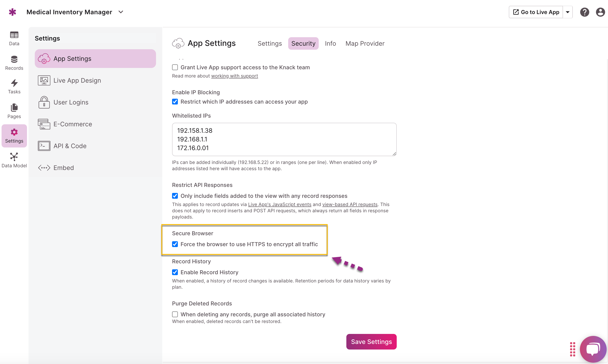Open the help question mark icon
Viewport: 608px width, 364px height.
pos(584,12)
